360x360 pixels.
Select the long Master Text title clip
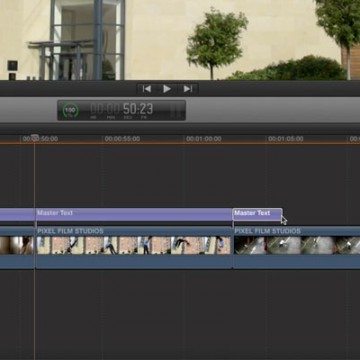point(134,215)
